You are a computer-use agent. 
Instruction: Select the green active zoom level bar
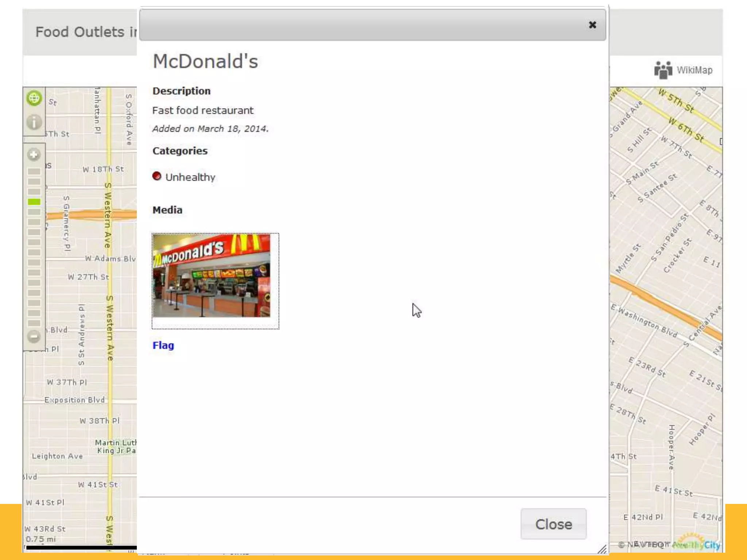[34, 202]
